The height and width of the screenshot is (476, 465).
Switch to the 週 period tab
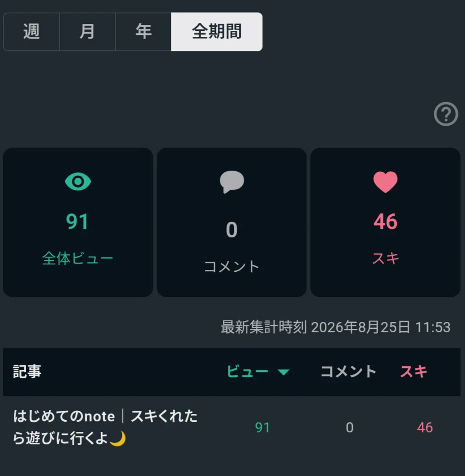coord(31,32)
